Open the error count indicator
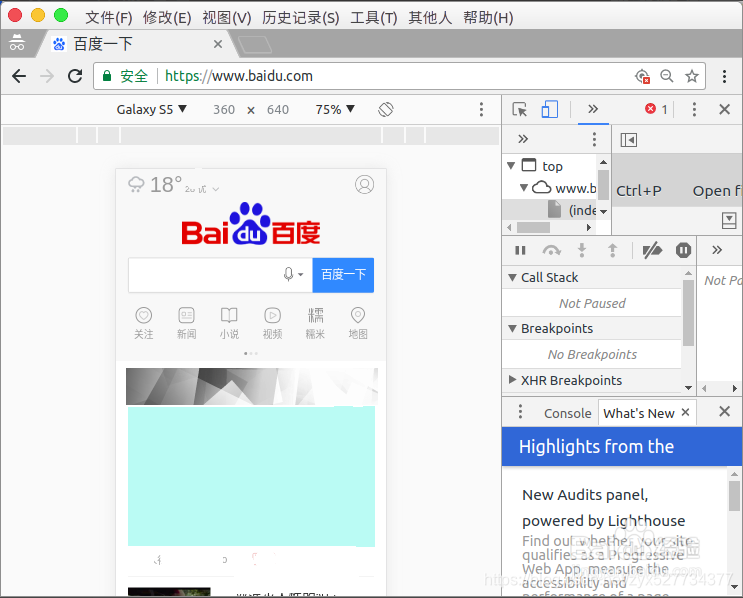Screen dimensions: 743x598 (656, 109)
